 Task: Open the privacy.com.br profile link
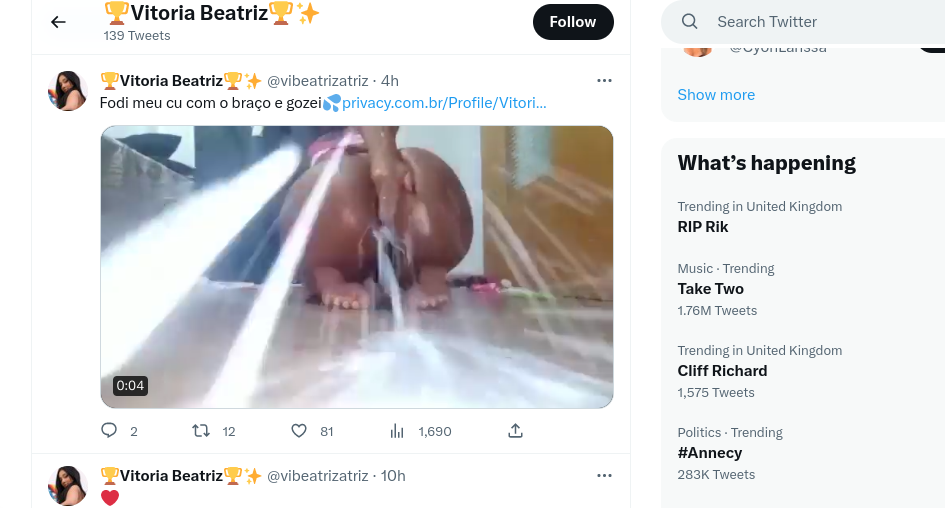[444, 103]
